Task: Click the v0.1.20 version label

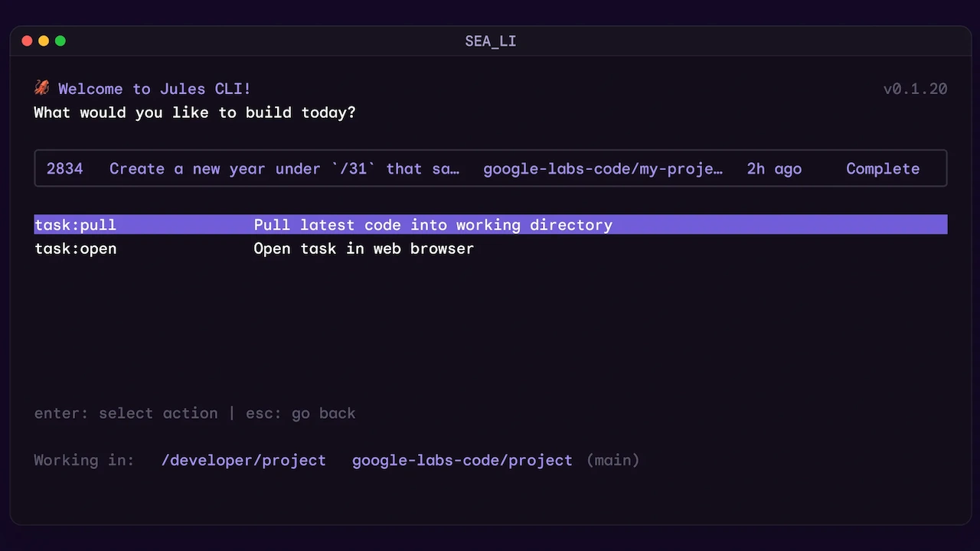Action: tap(915, 89)
